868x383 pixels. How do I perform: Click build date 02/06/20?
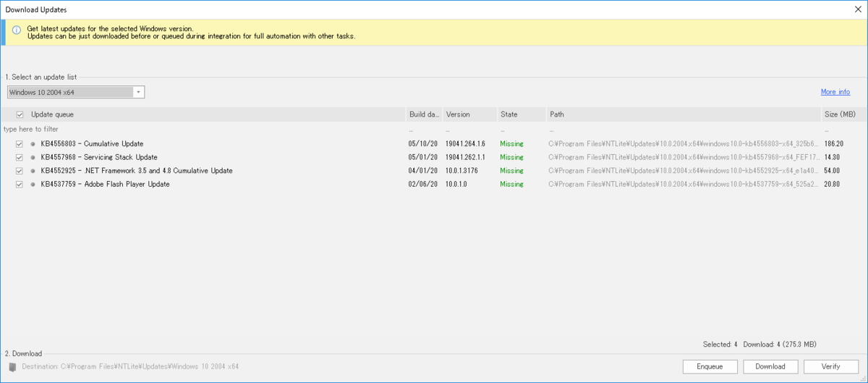(422, 185)
